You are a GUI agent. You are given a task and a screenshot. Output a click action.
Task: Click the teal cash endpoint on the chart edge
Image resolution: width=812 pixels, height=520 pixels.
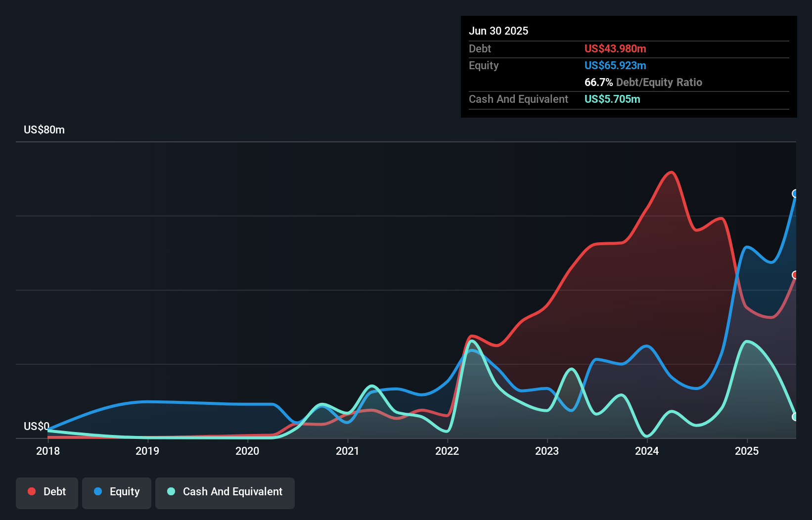[x=795, y=417]
